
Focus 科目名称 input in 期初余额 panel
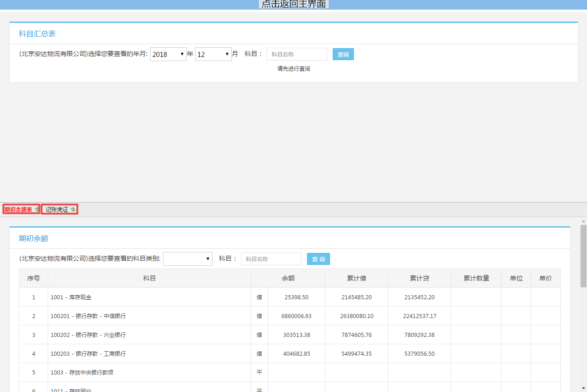[x=271, y=259]
